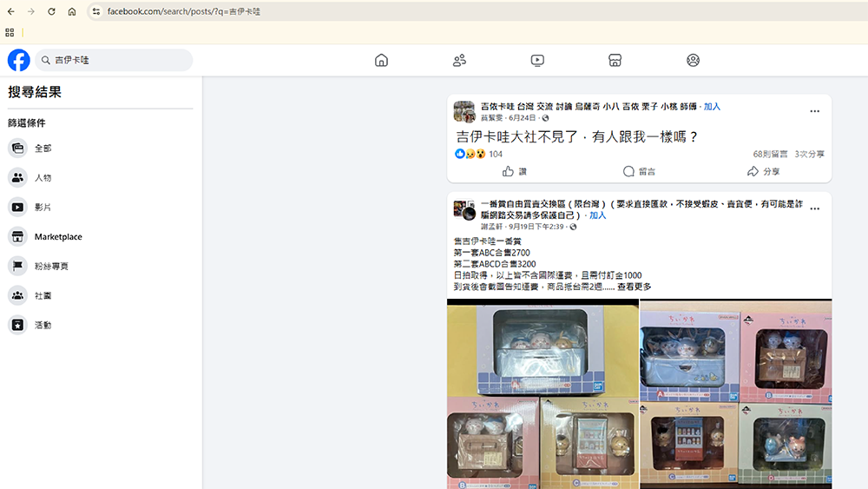Open 68則留言 comments link
Viewport: 868px width, 489px height.
point(770,154)
